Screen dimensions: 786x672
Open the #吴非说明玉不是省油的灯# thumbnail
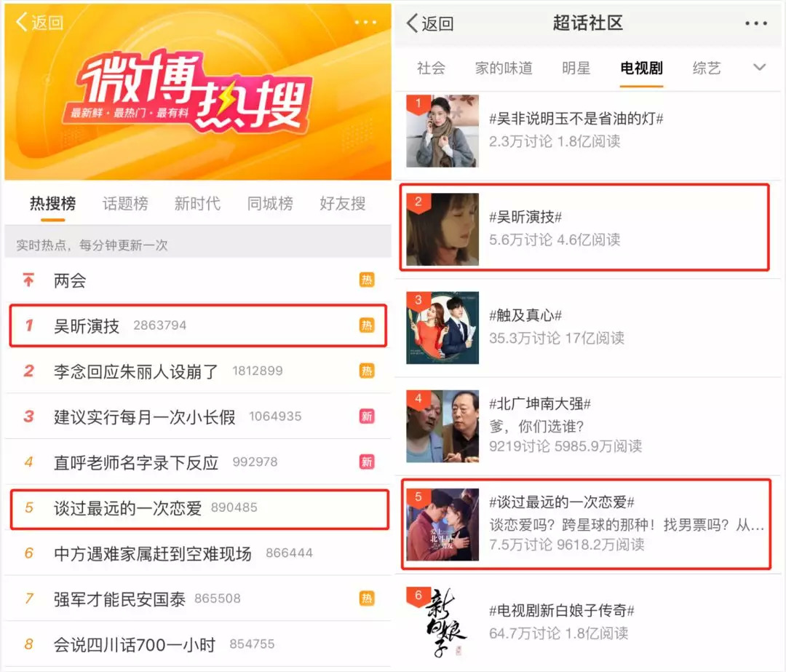442,131
